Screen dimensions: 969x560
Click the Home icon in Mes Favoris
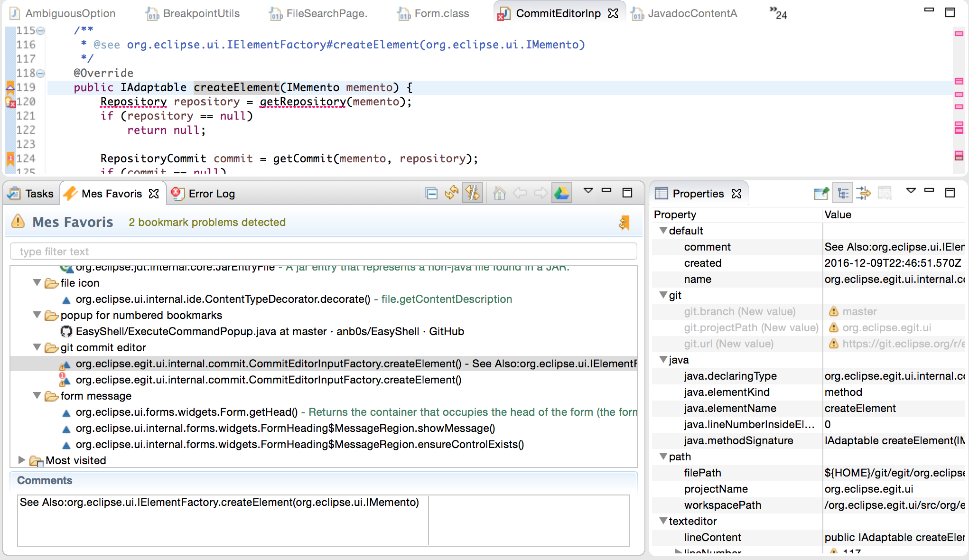499,193
